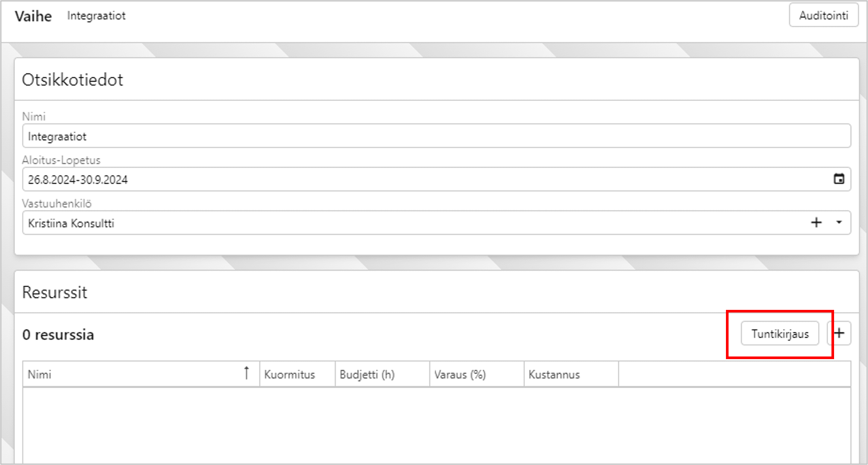This screenshot has height=465, width=868.
Task: Click the Resurssit section heading
Action: tap(54, 292)
